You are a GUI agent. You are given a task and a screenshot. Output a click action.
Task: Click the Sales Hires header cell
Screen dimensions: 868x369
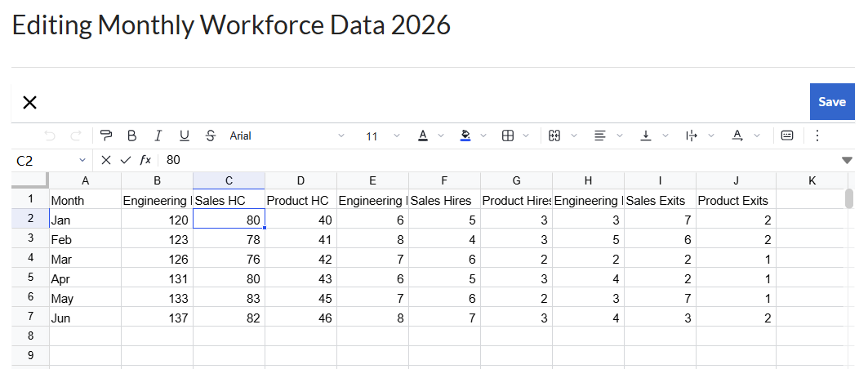(444, 200)
